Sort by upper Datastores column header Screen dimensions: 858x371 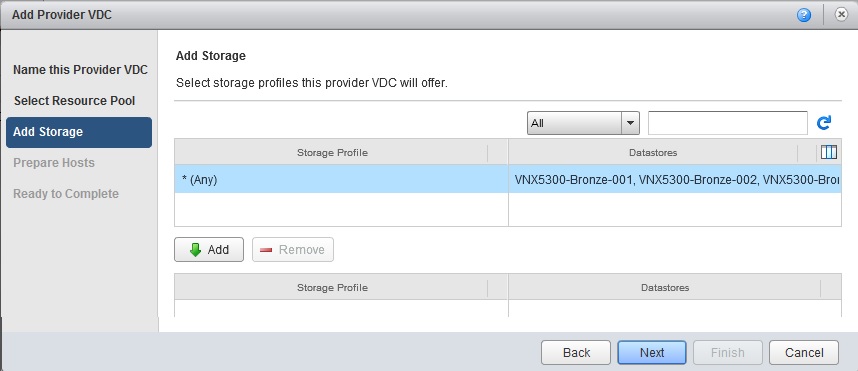653,153
